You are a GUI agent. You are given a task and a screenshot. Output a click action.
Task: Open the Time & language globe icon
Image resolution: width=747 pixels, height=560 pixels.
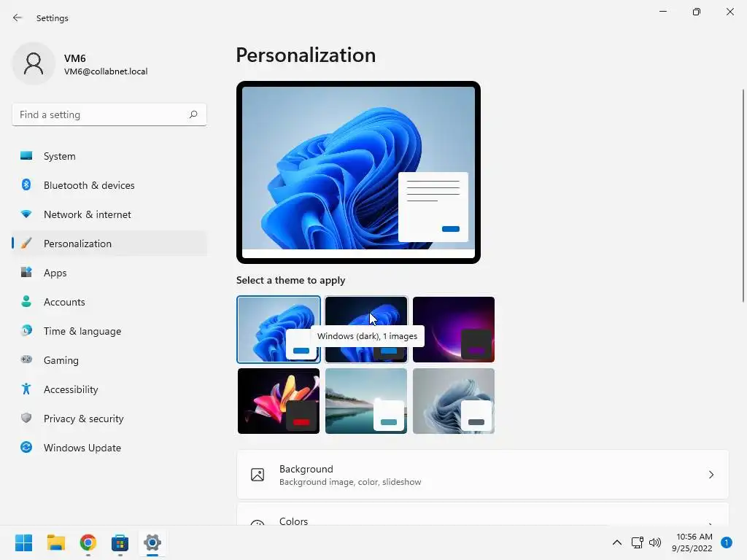(x=26, y=330)
